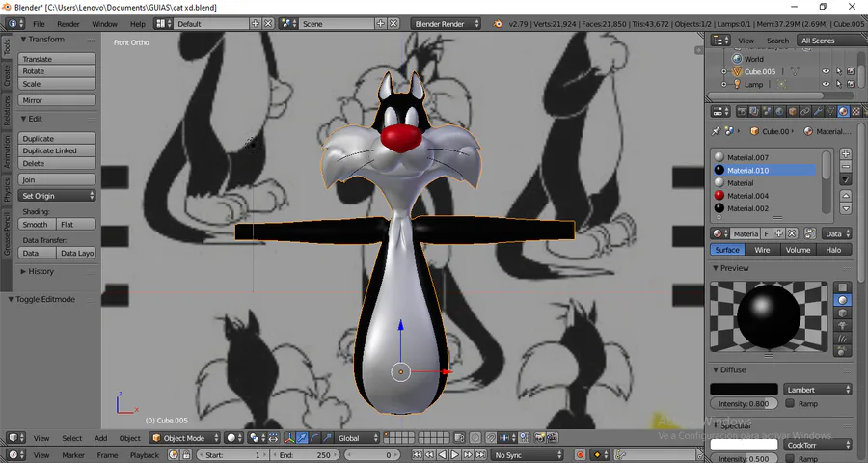
Task: Open the Global orientation dropdown
Action: (358, 438)
